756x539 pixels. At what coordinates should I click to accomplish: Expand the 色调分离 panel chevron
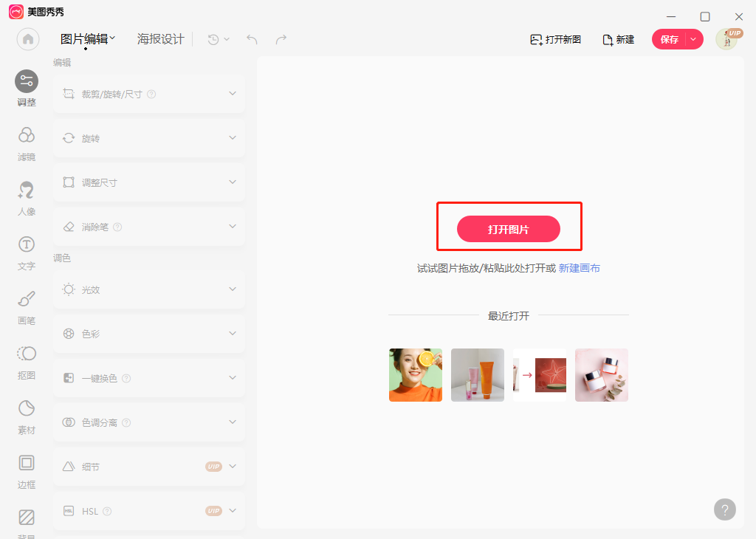click(233, 422)
